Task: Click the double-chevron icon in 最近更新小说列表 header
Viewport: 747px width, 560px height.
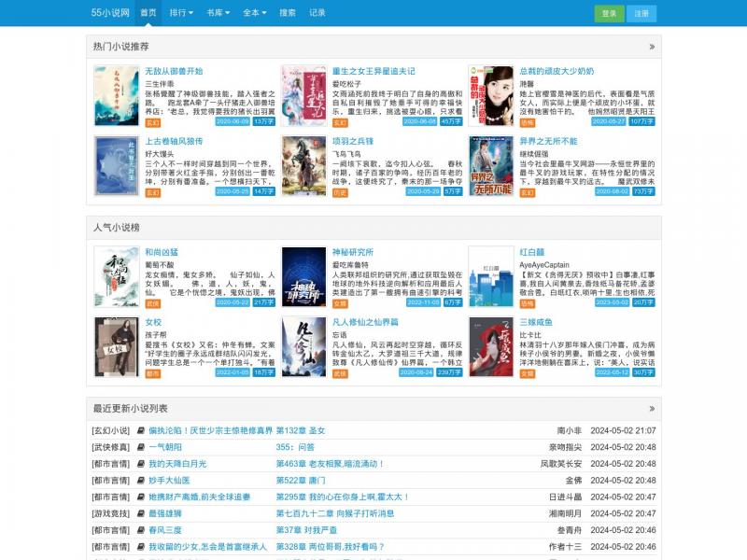Action: 652,408
